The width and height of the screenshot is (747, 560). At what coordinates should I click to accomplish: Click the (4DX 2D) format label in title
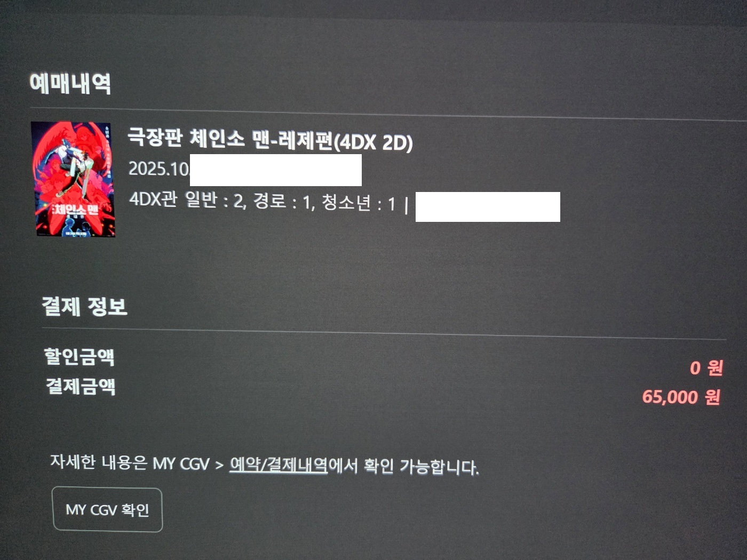373,142
